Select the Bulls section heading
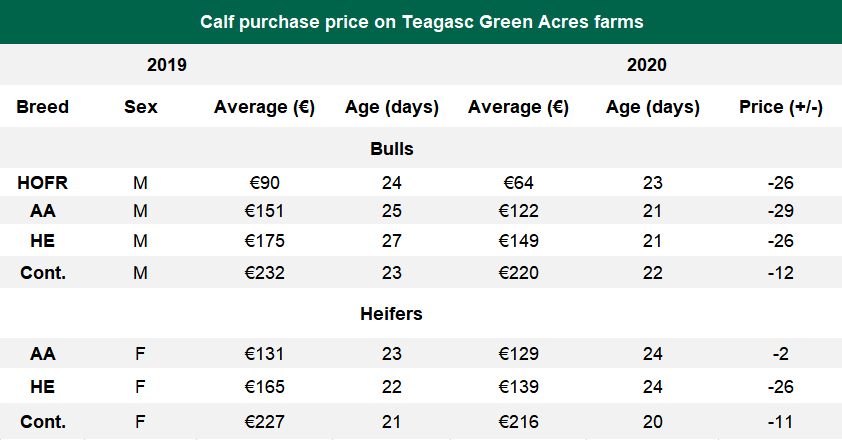The height and width of the screenshot is (440, 842). point(392,148)
